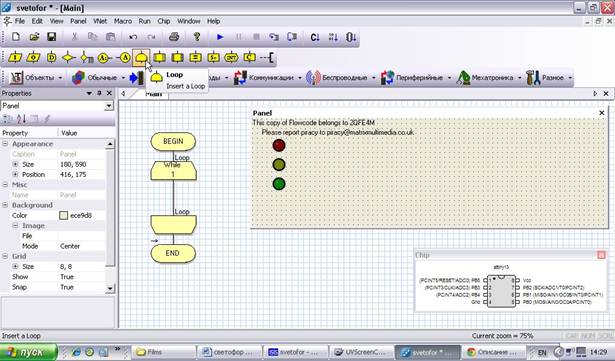Select the Loop icon in flowchart toolbar
The width and height of the screenshot is (615, 361).
click(x=141, y=58)
